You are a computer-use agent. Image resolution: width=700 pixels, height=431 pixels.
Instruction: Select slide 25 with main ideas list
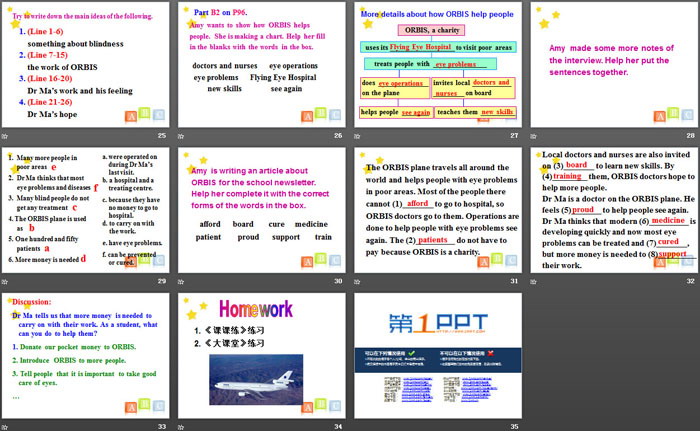85,65
